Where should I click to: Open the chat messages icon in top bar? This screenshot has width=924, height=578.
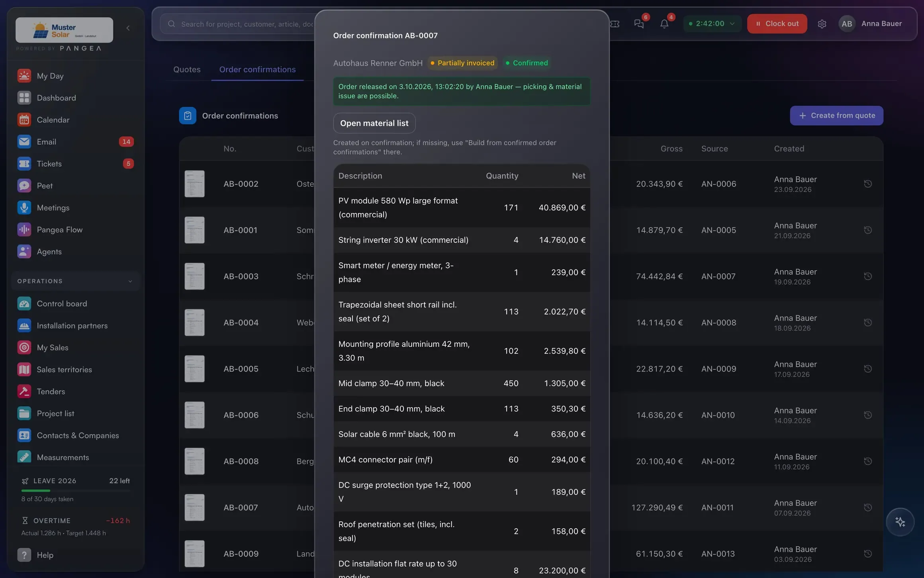(639, 24)
